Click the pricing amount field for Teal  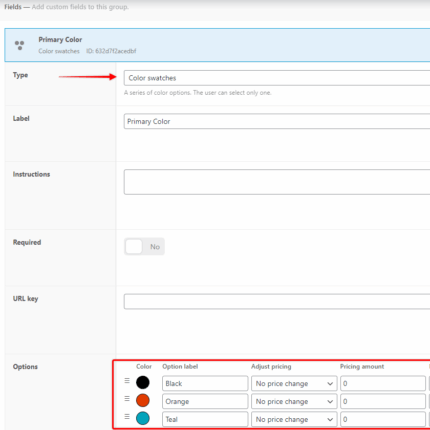[383, 419]
